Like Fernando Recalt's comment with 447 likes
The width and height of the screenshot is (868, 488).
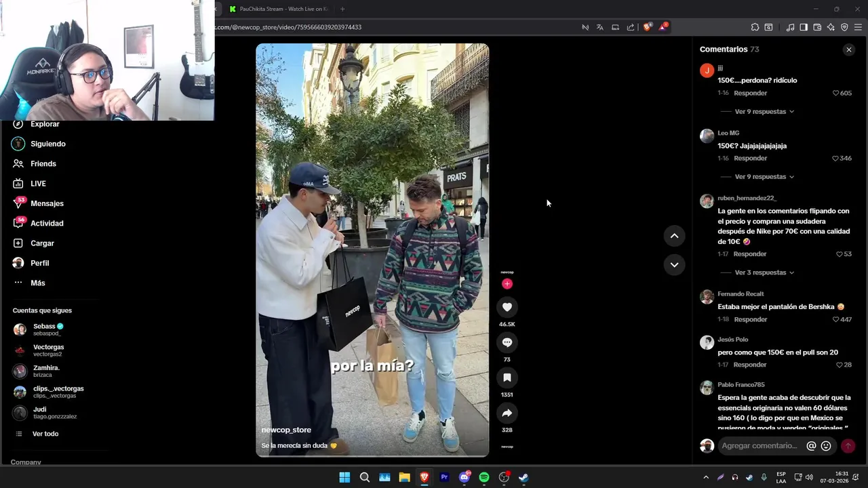(835, 320)
